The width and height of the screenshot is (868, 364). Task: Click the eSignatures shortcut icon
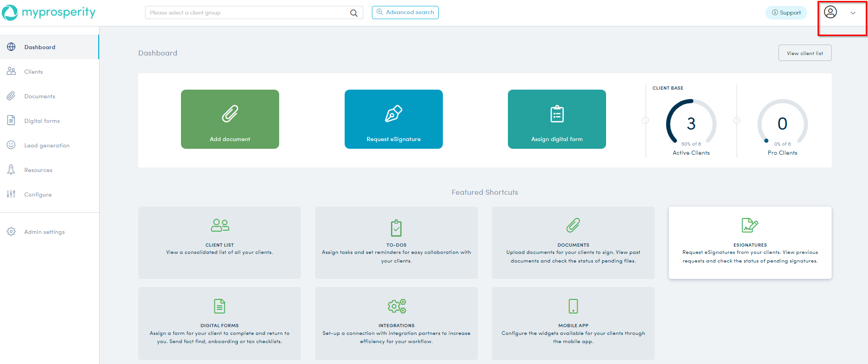click(749, 225)
